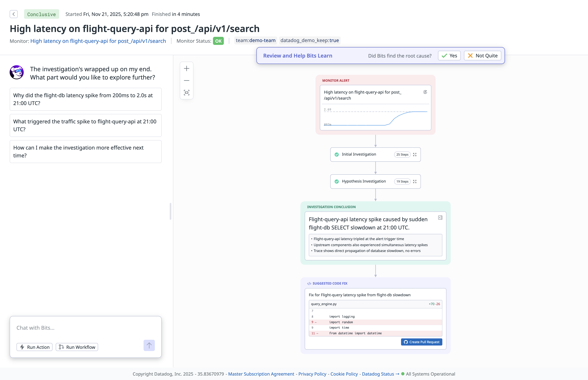The width and height of the screenshot is (588, 380).
Task: Zoom out on the investigation canvas
Action: pos(187,81)
